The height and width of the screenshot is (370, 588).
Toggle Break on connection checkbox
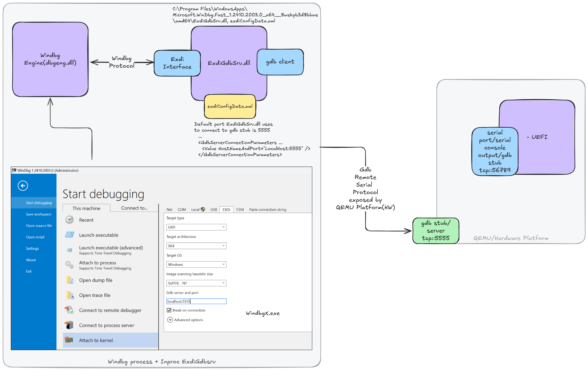point(169,310)
